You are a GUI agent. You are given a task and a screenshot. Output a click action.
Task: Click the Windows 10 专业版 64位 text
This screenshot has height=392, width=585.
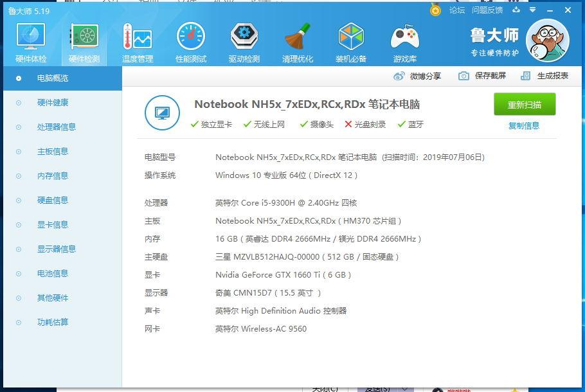pyautogui.click(x=287, y=175)
